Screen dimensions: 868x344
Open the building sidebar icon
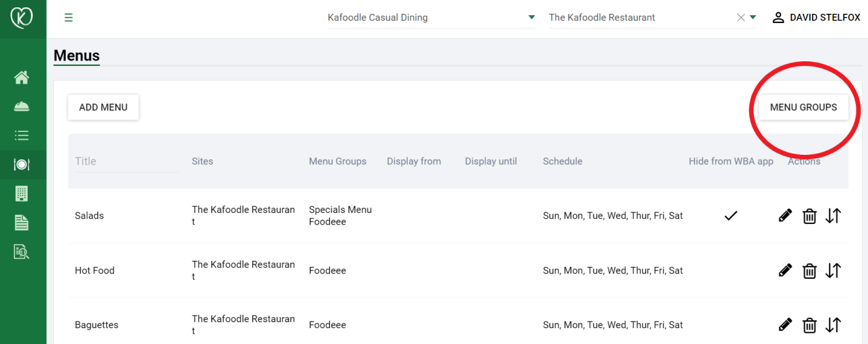[22, 194]
